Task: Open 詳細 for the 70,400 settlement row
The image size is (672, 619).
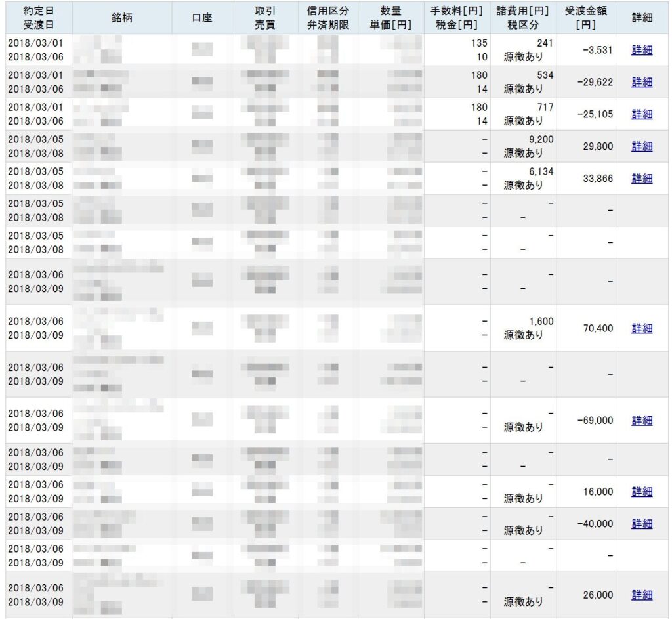Action: tap(642, 328)
